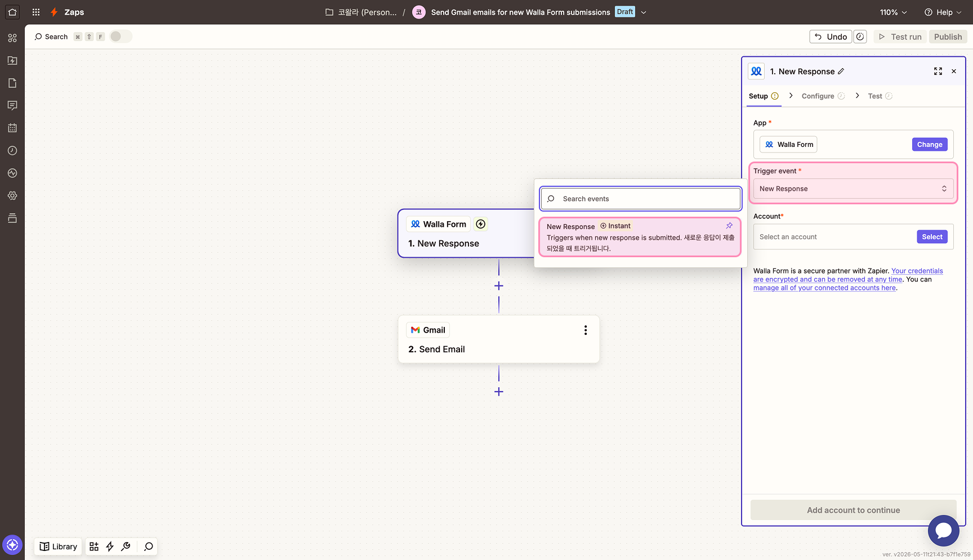Image resolution: width=973 pixels, height=560 pixels.
Task: Add a step between Walla Form and Gmail
Action: pyautogui.click(x=499, y=286)
